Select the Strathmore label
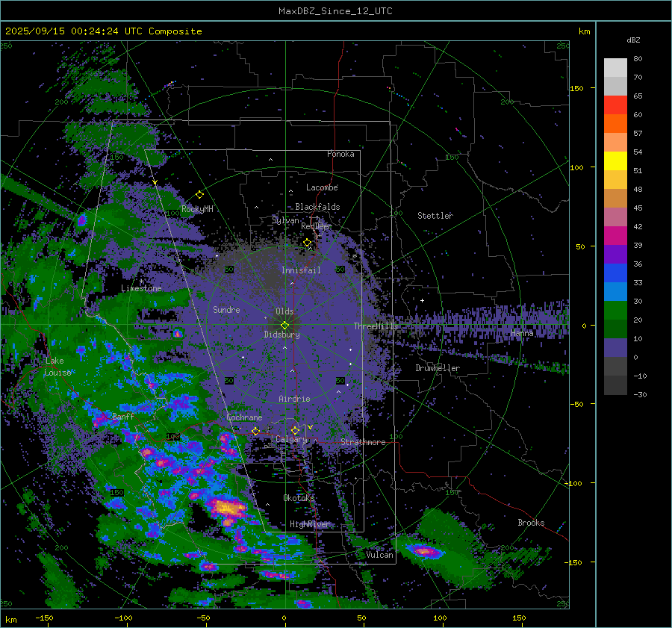Screen dimensions: 672x628 pos(363,442)
